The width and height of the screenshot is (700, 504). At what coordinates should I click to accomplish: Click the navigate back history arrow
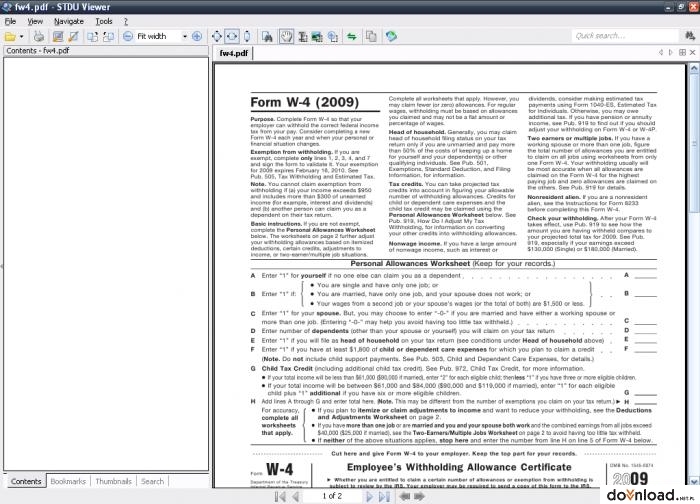pyautogui.click(x=404, y=496)
